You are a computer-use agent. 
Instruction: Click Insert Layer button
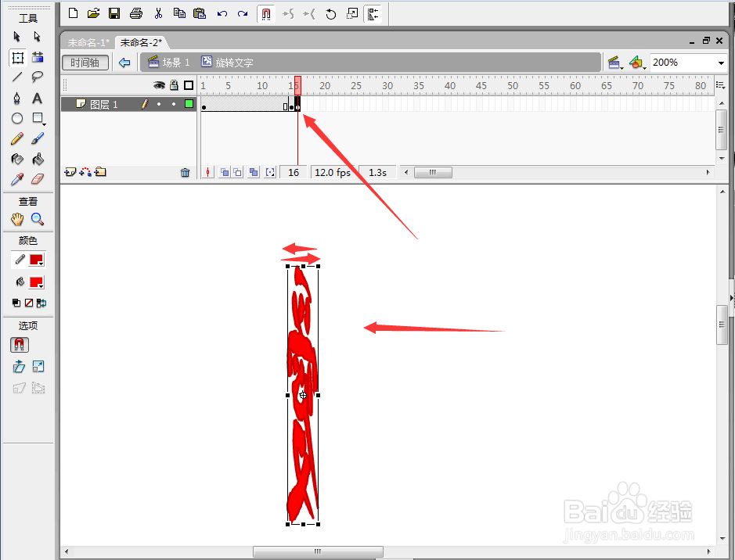click(70, 172)
